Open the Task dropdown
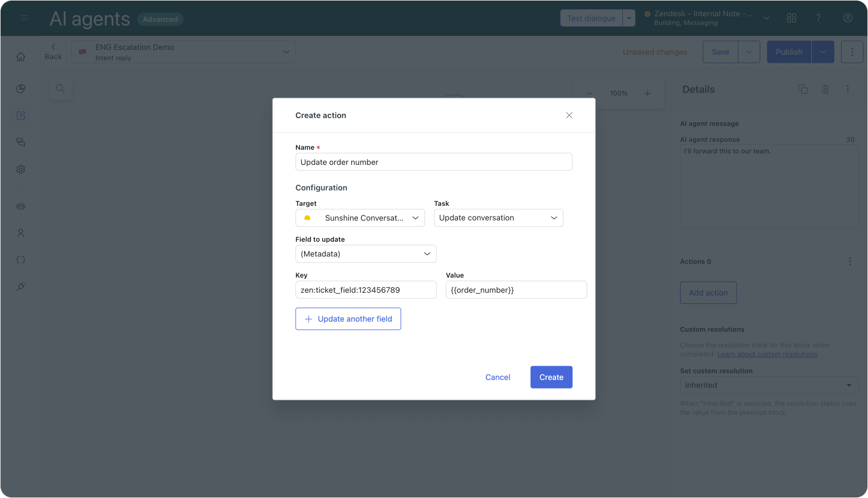The width and height of the screenshot is (868, 498). [498, 218]
